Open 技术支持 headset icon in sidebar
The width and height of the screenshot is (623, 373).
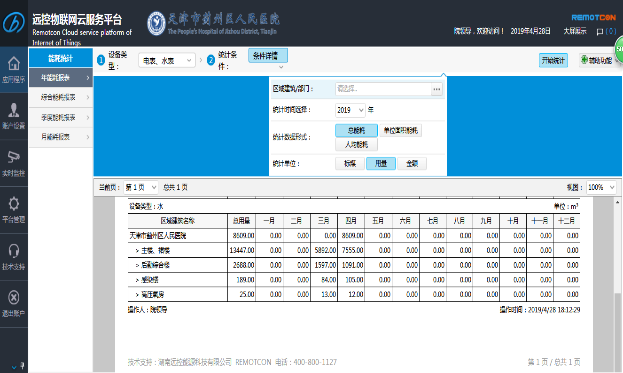click(x=14, y=250)
